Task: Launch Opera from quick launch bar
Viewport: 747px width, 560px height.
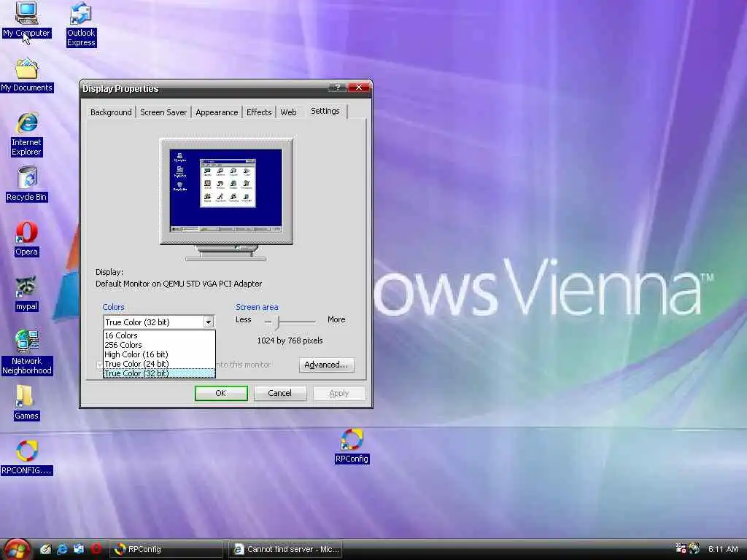Action: click(96, 549)
